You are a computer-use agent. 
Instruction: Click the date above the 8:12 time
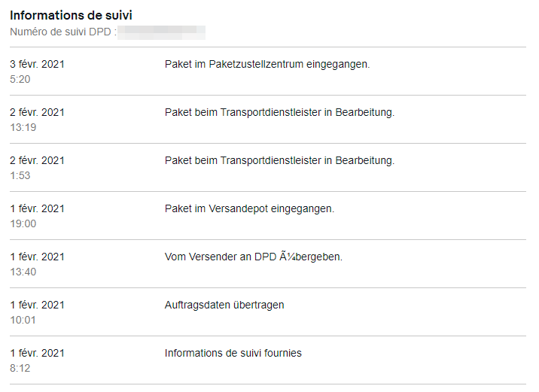[x=37, y=353]
